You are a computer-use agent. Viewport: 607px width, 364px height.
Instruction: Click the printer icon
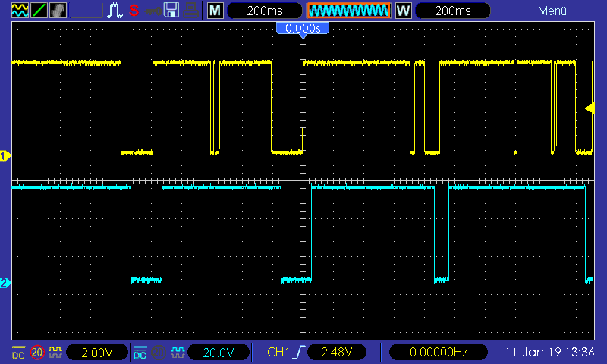(191, 11)
